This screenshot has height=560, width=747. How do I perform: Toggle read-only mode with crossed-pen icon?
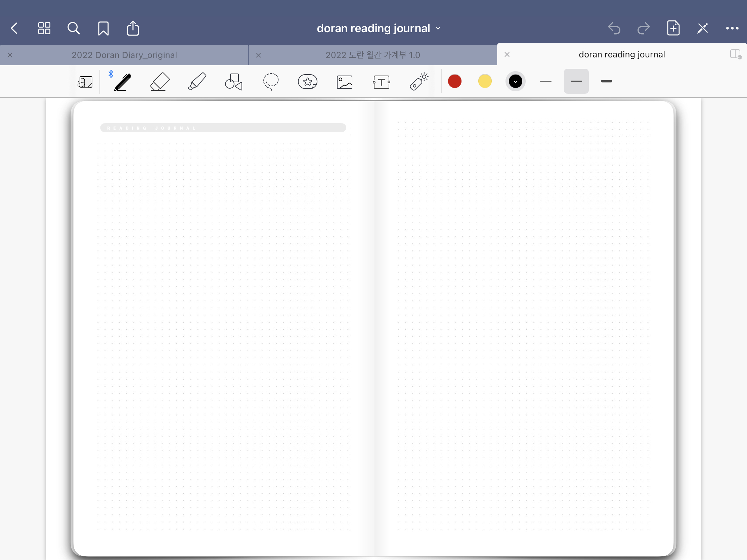coord(702,28)
